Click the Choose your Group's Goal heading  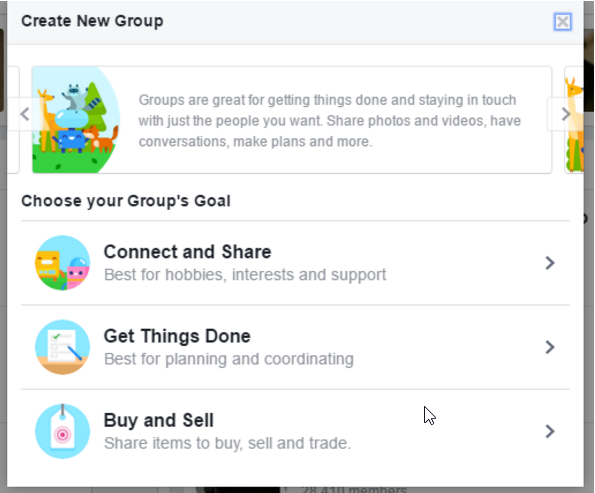(126, 201)
